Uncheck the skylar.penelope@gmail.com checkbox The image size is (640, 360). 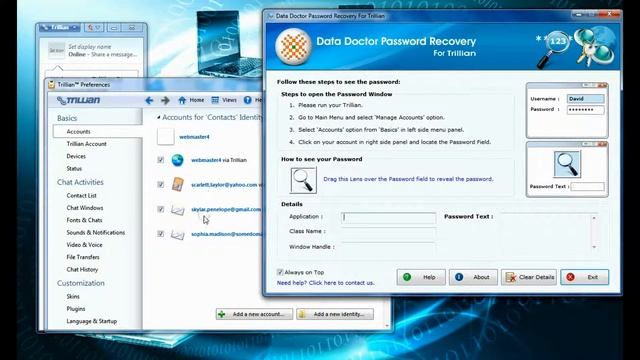pyautogui.click(x=161, y=209)
